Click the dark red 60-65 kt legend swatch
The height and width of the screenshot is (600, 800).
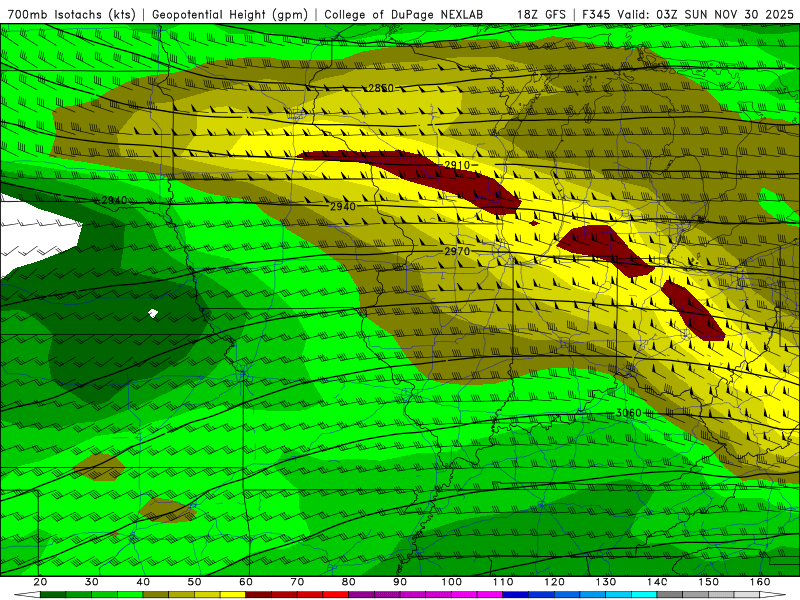[259, 595]
